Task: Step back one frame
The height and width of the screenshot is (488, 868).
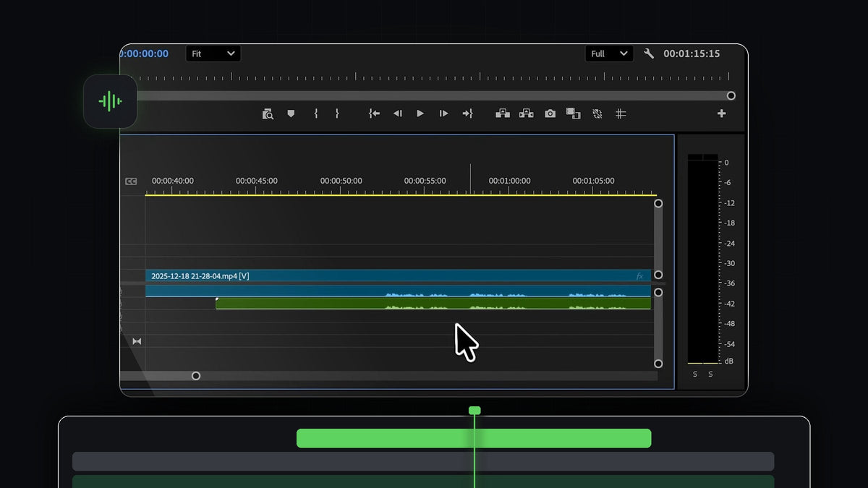Action: 397,114
